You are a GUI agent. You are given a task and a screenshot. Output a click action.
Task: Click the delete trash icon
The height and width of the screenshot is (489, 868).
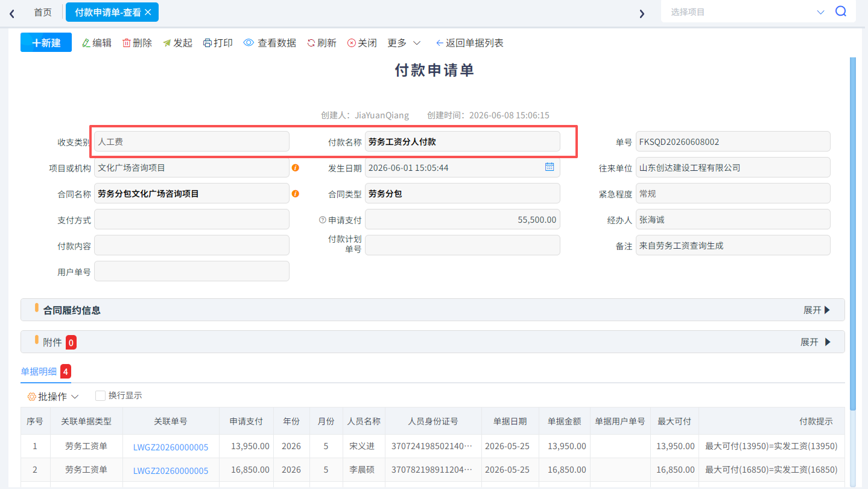point(127,43)
